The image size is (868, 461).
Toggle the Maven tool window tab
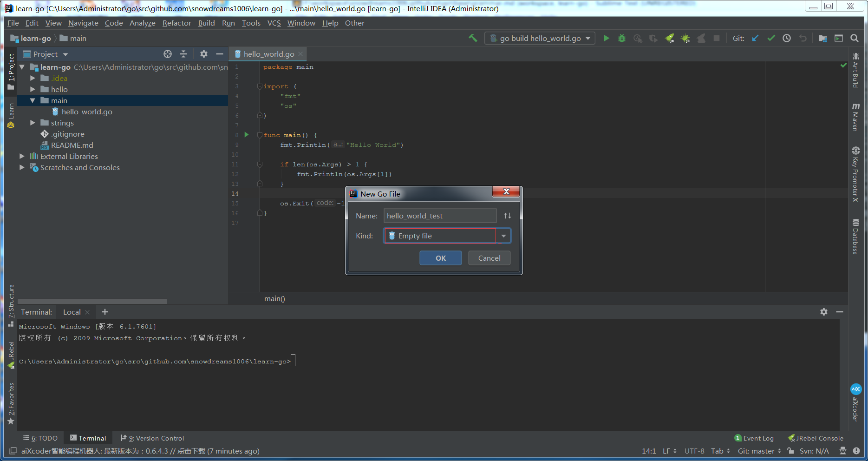click(x=855, y=117)
